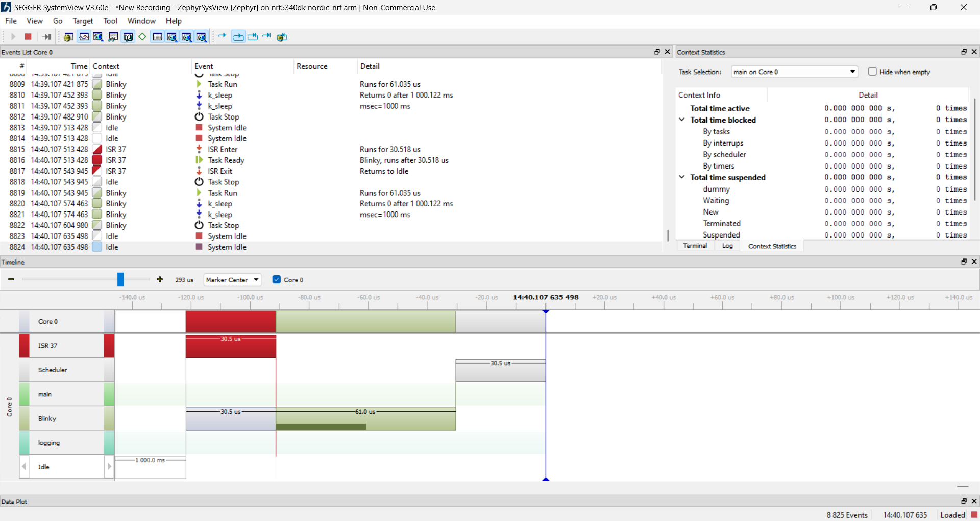Stop the active recording

28,36
